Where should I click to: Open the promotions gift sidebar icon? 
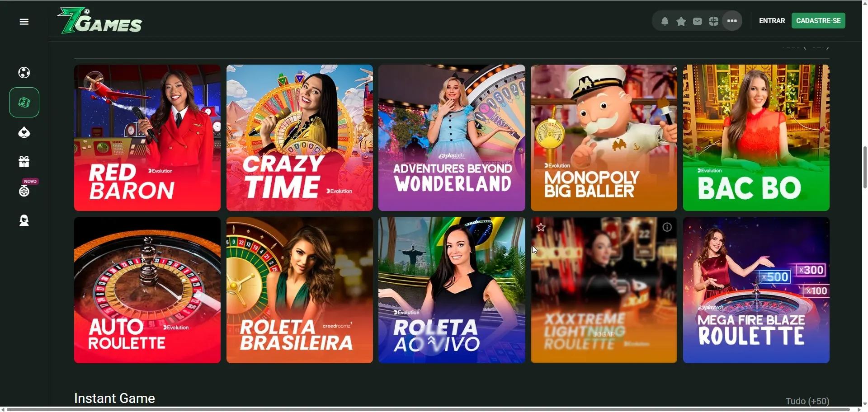(x=24, y=162)
